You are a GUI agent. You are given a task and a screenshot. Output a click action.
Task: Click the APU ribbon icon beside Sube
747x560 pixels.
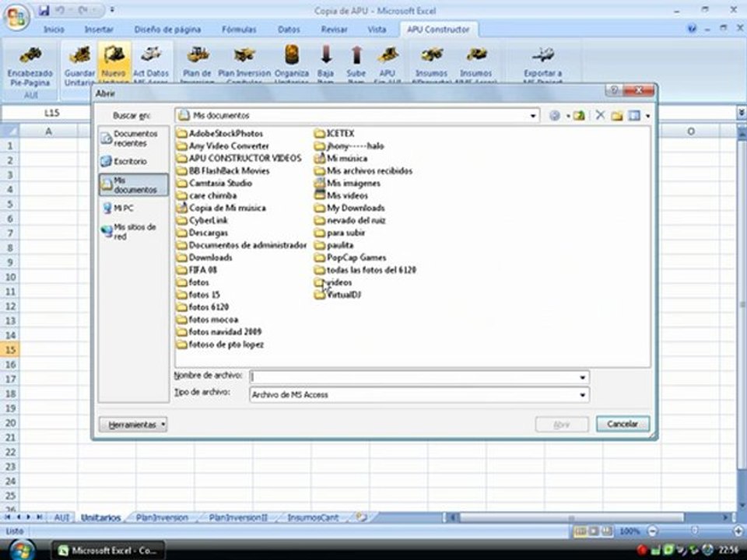click(388, 55)
